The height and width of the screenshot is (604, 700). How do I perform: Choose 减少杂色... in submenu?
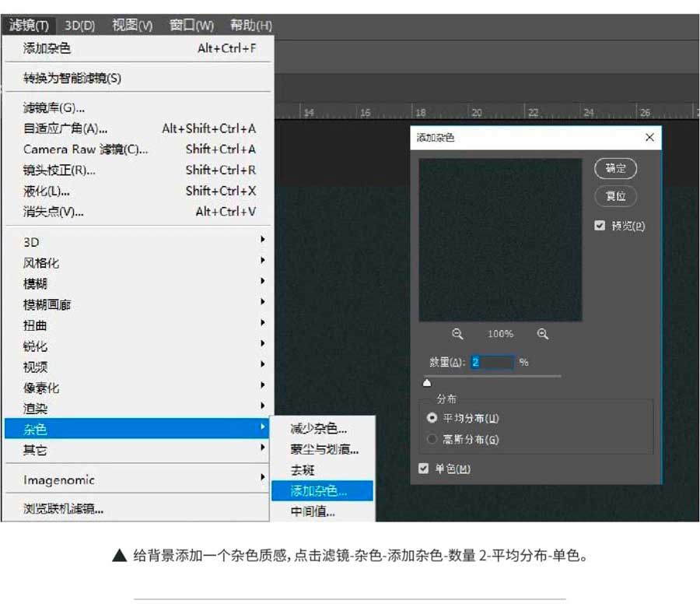[x=322, y=428]
